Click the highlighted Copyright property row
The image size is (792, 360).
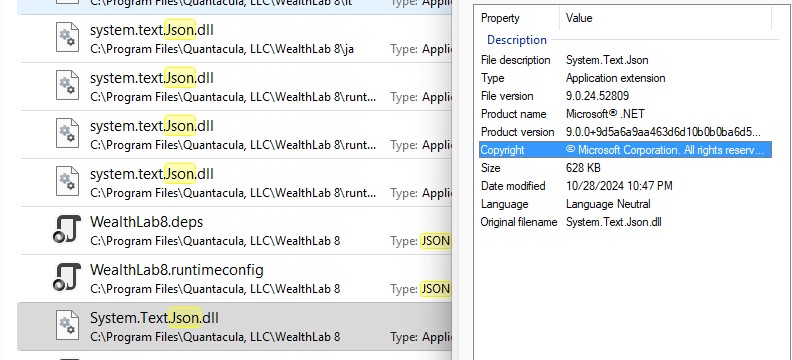pyautogui.click(x=625, y=150)
